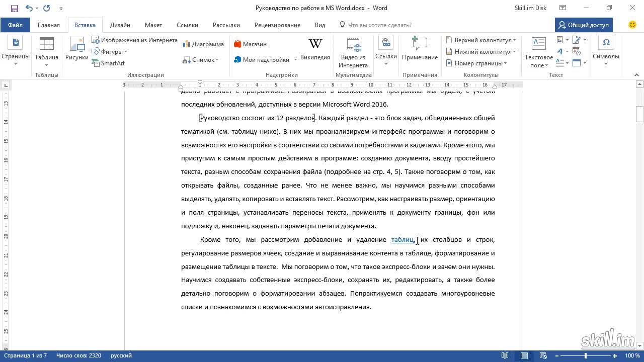Insert Изображения из Интернета
Viewport: 644px width, 362px height.
134,40
